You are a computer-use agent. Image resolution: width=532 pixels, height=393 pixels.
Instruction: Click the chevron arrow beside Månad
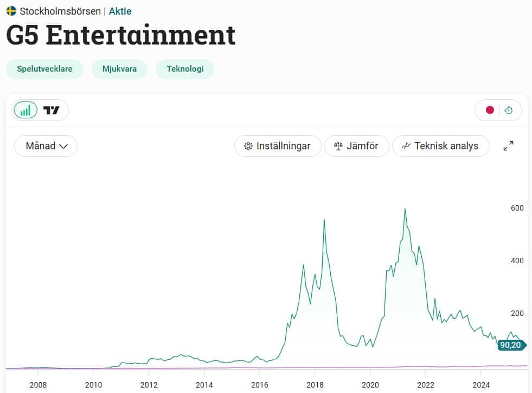coord(63,146)
